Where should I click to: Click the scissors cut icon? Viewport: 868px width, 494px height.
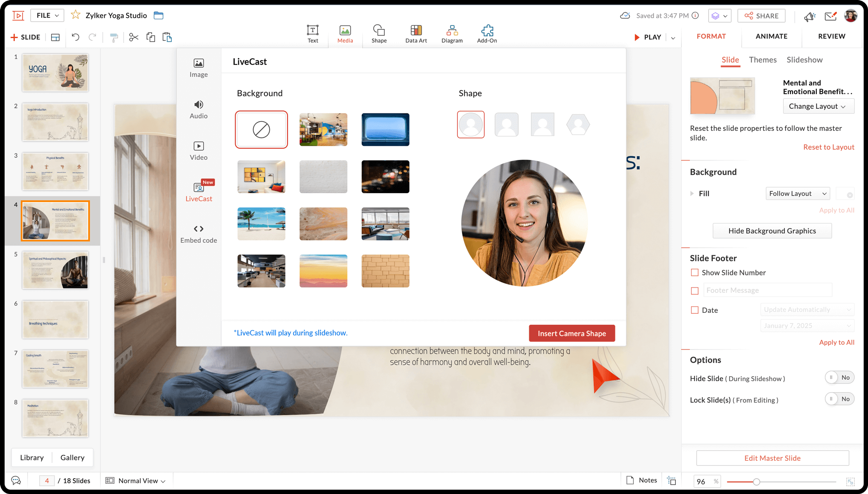point(133,37)
